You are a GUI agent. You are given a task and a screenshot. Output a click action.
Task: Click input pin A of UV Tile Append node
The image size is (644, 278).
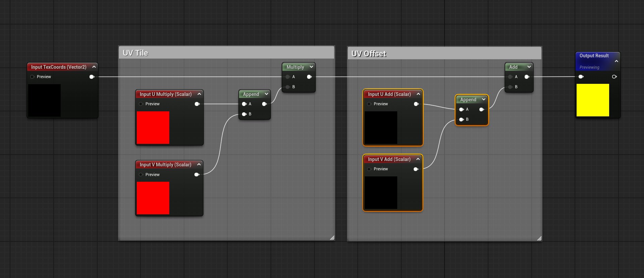point(244,104)
